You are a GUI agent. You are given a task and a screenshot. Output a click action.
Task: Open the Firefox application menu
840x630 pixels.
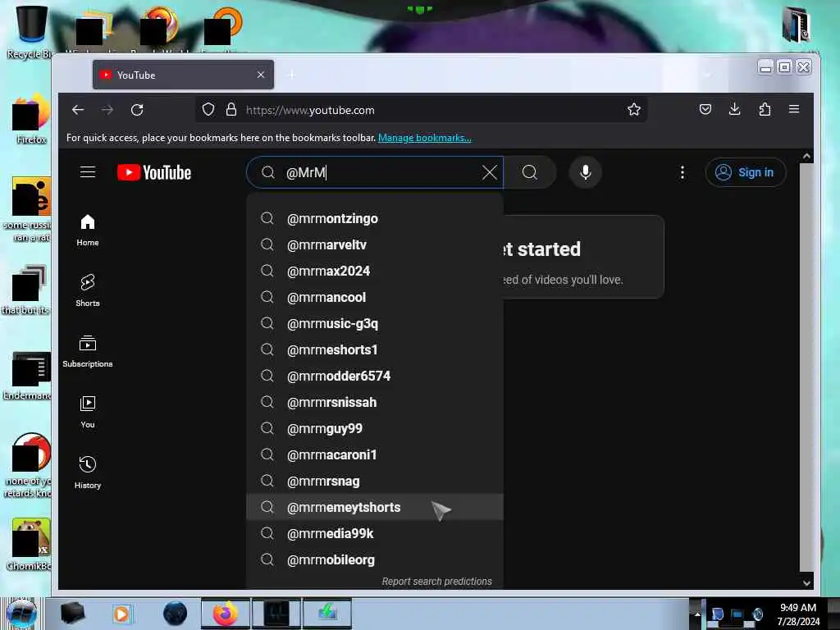[x=794, y=109]
